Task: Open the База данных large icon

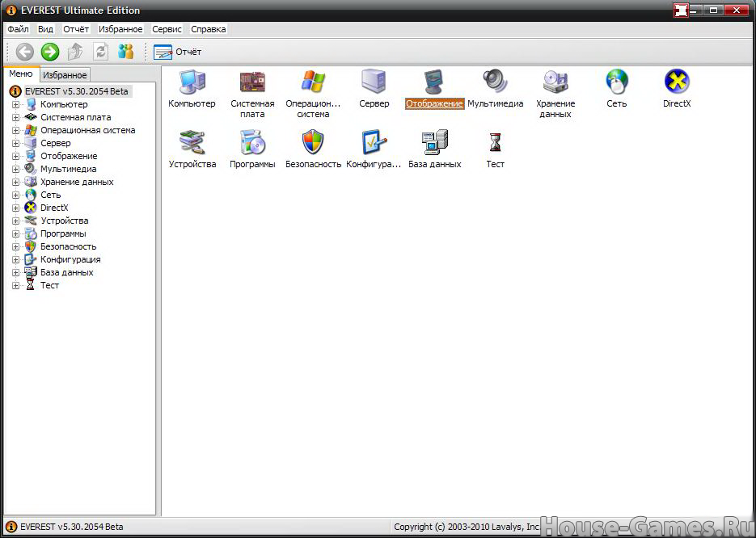Action: coord(434,142)
